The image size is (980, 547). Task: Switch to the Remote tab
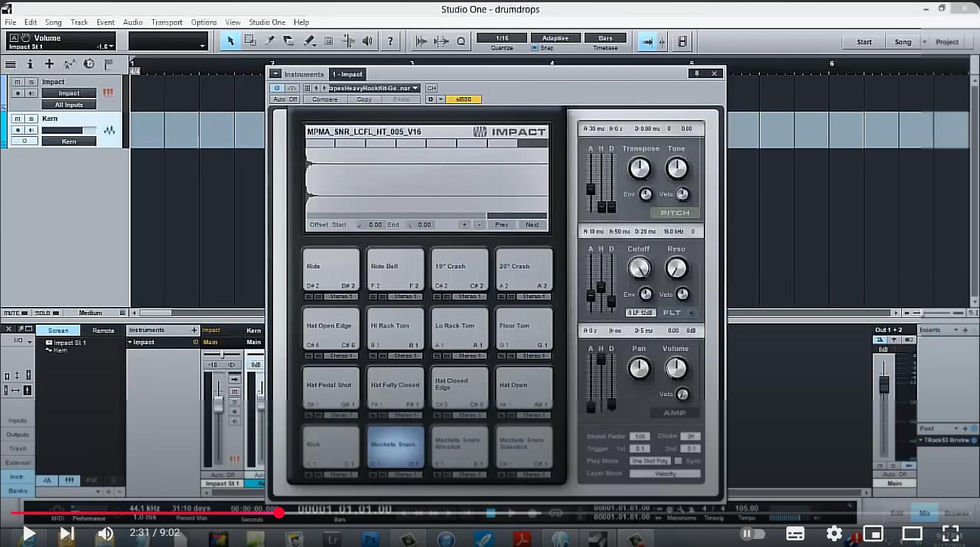(103, 331)
